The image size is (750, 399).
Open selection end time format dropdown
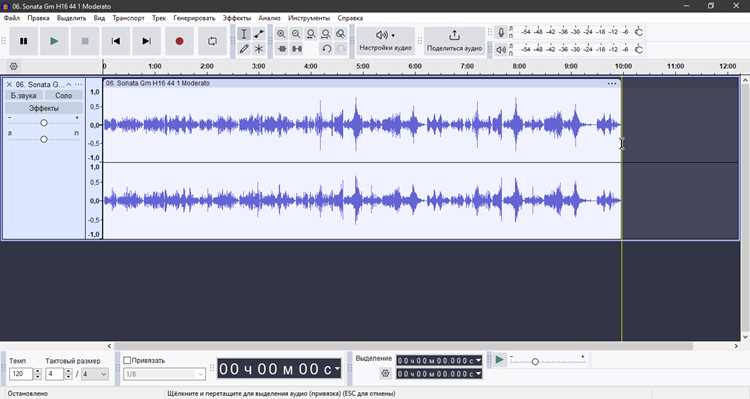(x=478, y=373)
